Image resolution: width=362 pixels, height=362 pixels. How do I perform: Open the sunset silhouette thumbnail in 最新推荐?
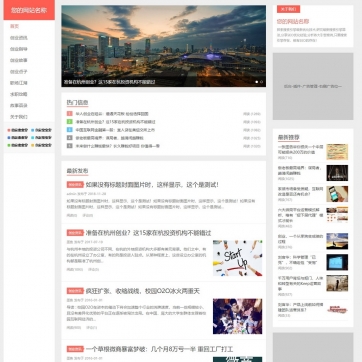(337, 241)
